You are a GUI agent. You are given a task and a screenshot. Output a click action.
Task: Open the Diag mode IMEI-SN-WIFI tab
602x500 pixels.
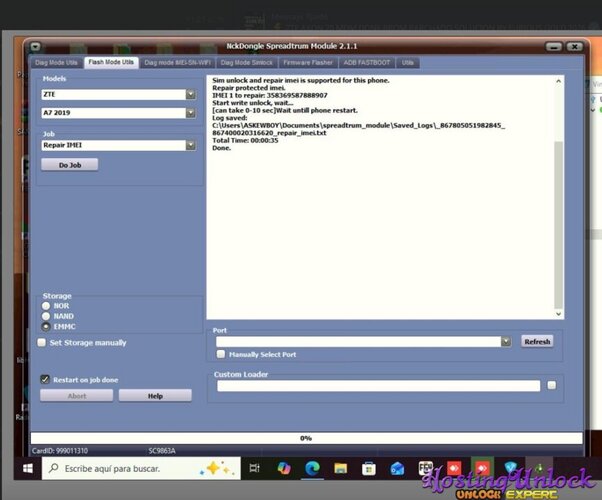[177, 63]
